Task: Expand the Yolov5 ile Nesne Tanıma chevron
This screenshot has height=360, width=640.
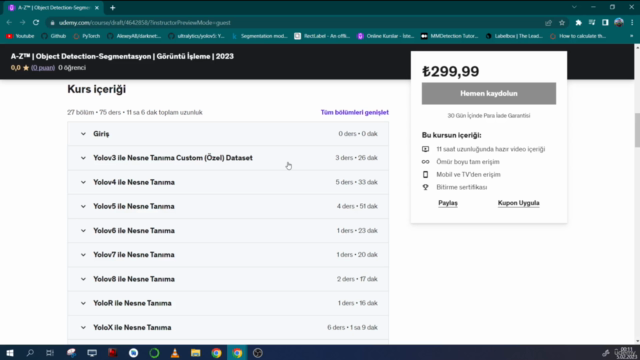Action: pos(83,207)
